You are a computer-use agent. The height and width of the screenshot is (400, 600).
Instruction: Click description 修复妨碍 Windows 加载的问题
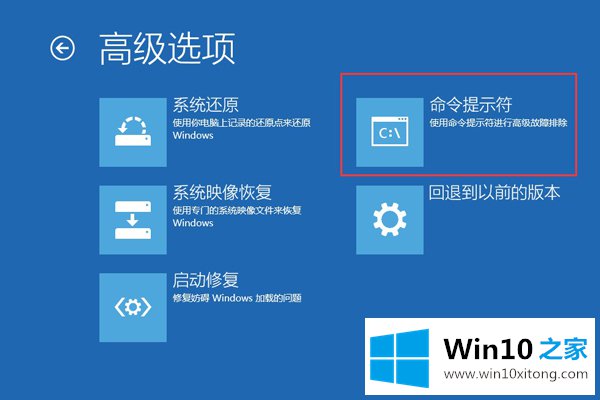tap(237, 298)
